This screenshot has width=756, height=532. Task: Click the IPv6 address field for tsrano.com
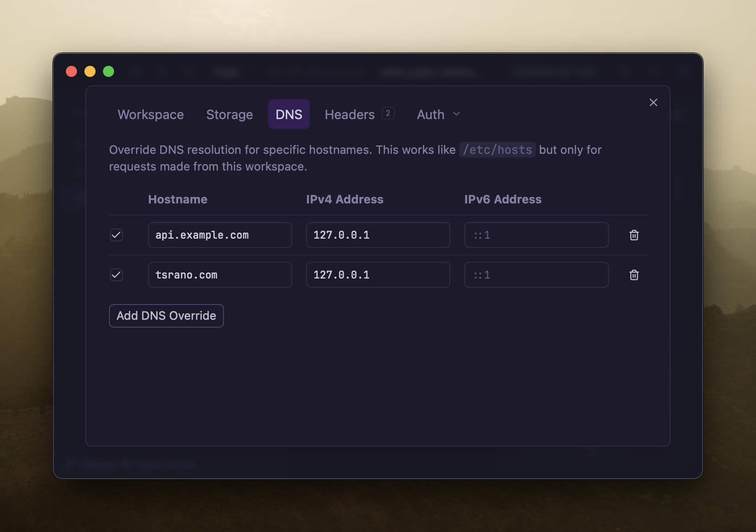536,275
